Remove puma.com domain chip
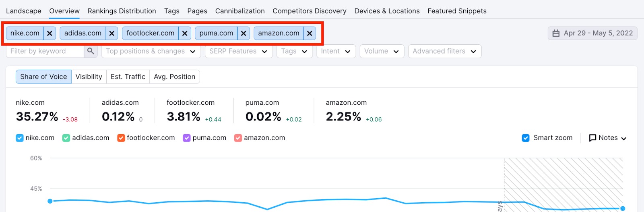 tap(244, 33)
